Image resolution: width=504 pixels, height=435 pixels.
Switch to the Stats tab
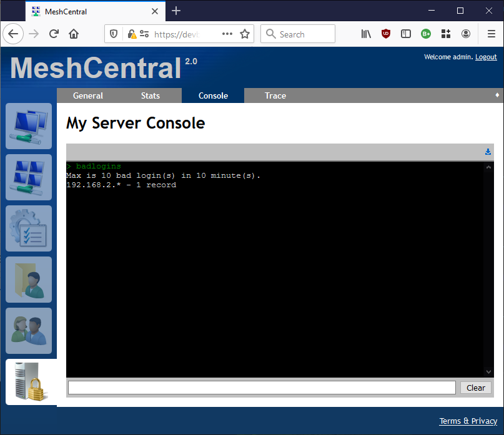click(x=150, y=95)
